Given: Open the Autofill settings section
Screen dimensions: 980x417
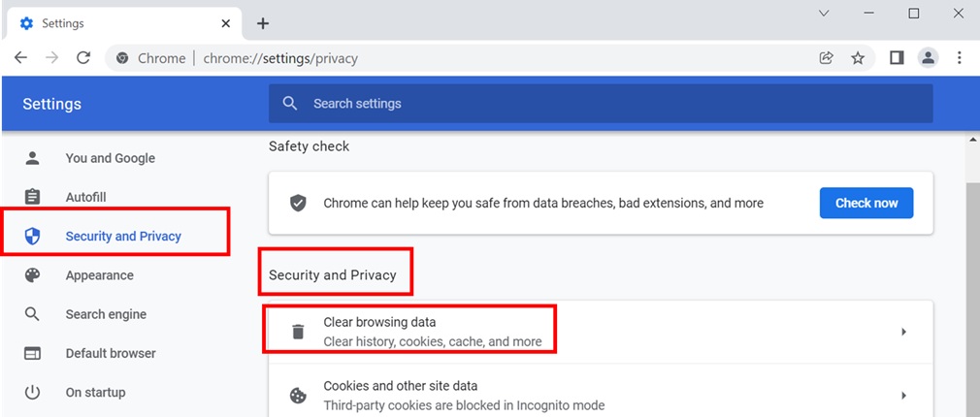Looking at the screenshot, I should (85, 197).
